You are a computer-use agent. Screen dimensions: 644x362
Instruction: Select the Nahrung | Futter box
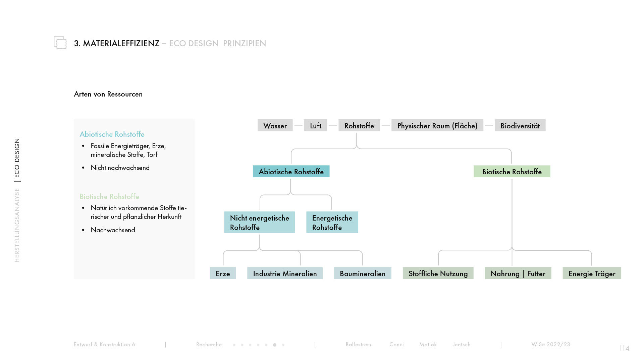pos(518,273)
